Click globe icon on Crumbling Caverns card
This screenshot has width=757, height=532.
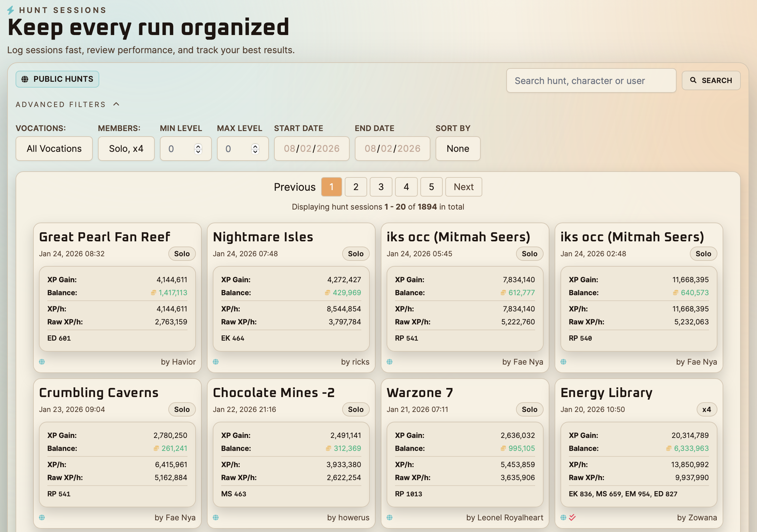(42, 517)
